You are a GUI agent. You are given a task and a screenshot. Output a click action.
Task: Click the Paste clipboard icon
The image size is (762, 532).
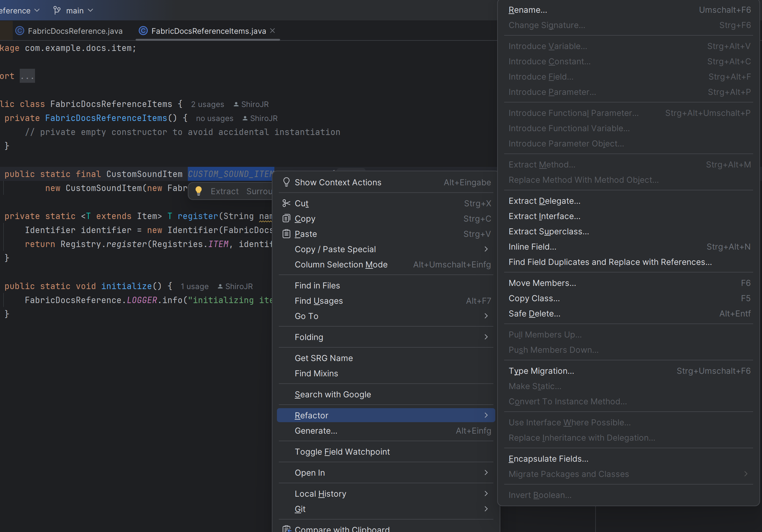[x=286, y=234]
